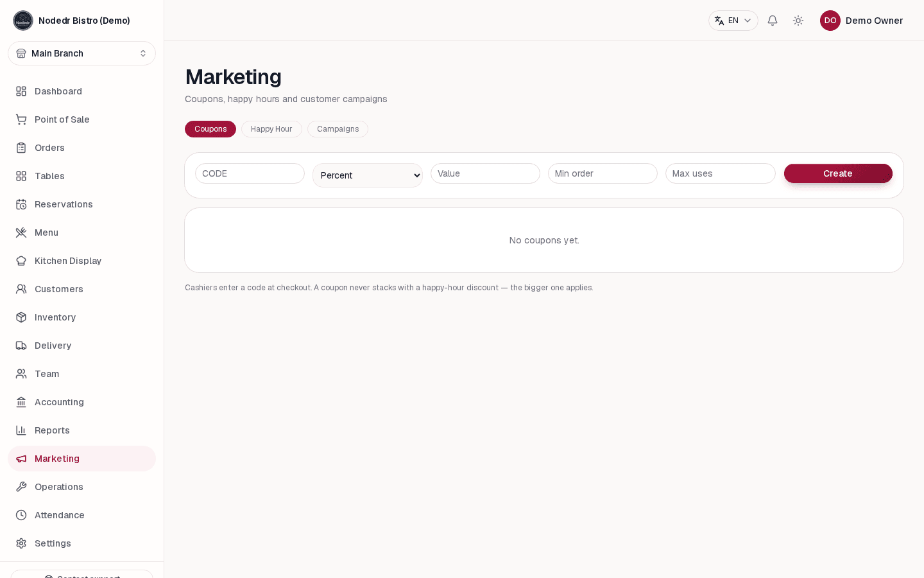
Task: Open Menu page link in sidebar
Action: tap(81, 232)
